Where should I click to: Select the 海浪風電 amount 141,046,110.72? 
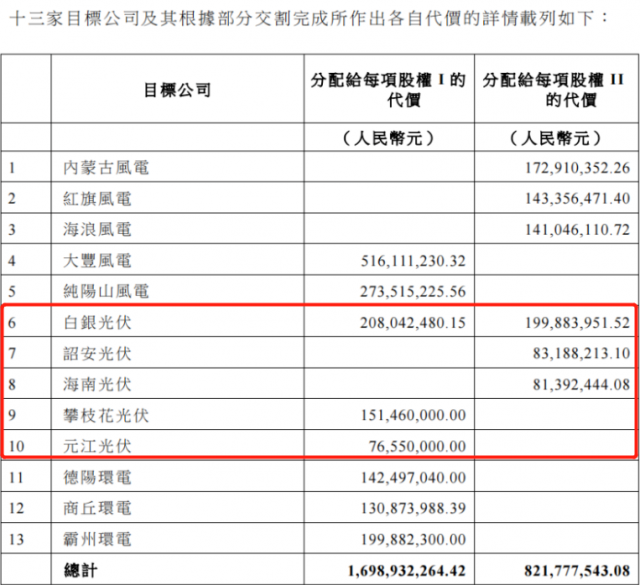tap(568, 230)
